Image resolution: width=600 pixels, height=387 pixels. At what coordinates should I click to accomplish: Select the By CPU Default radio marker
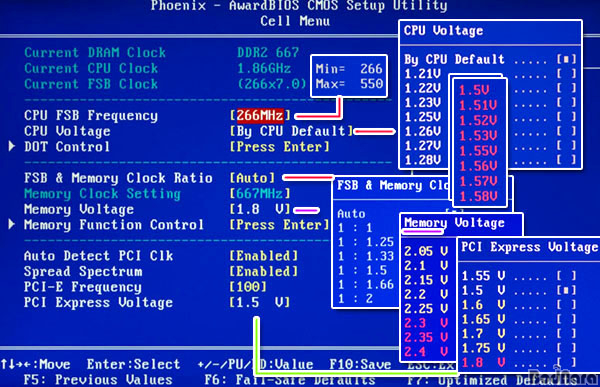pyautogui.click(x=566, y=59)
